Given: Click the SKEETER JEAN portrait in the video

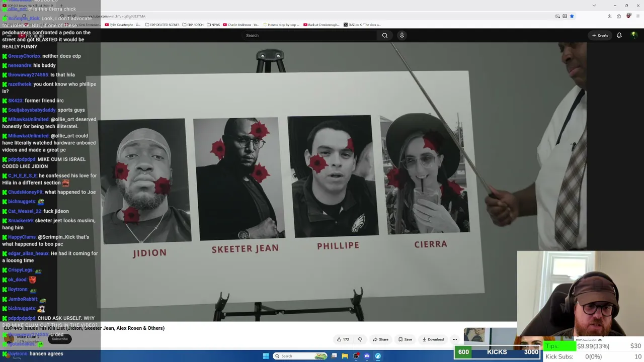Looking at the screenshot, I should [x=239, y=178].
